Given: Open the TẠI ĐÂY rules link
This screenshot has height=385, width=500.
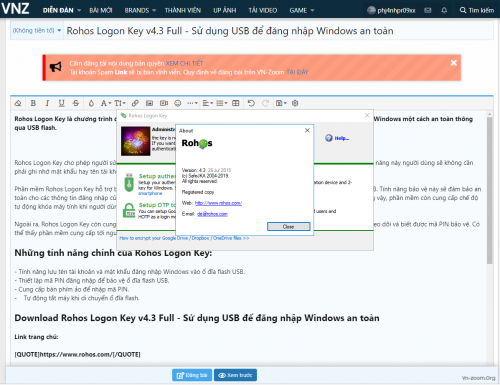Looking at the screenshot, I should [297, 72].
